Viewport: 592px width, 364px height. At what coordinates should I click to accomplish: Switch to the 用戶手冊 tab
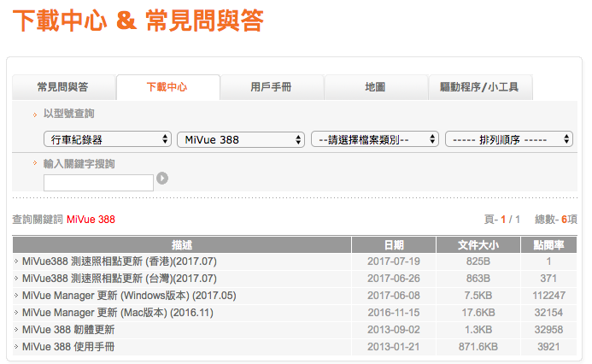click(272, 87)
